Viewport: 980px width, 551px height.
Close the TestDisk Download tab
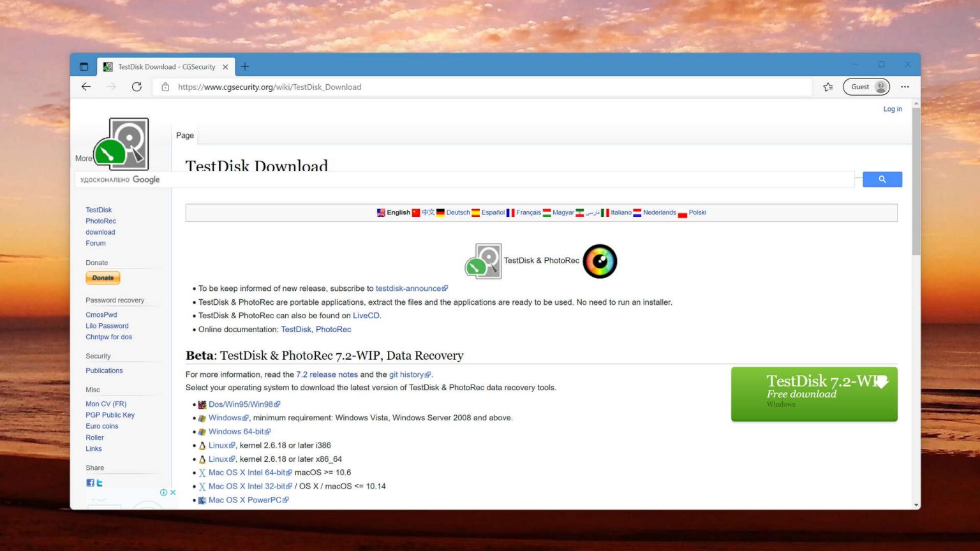[225, 67]
